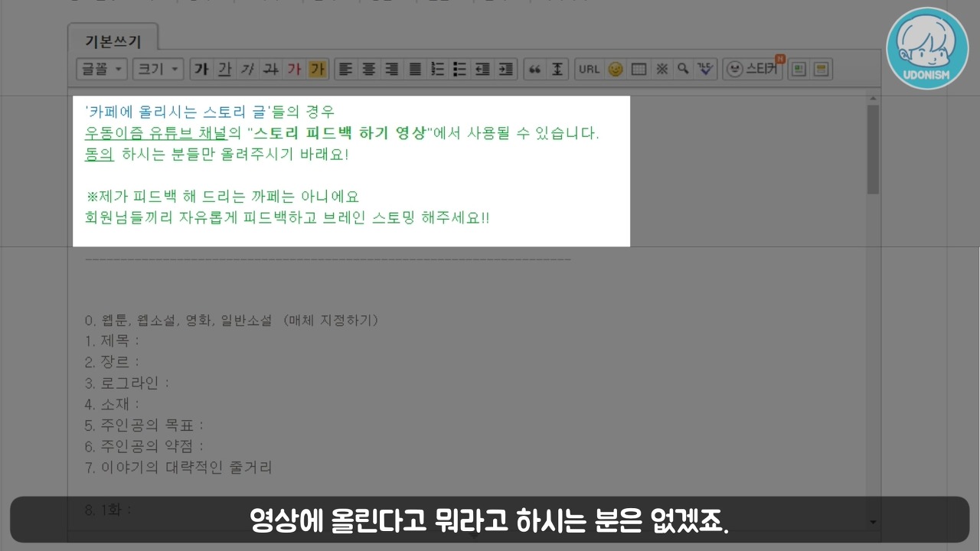Insert table icon
The width and height of the screenshot is (980, 551).
click(639, 69)
